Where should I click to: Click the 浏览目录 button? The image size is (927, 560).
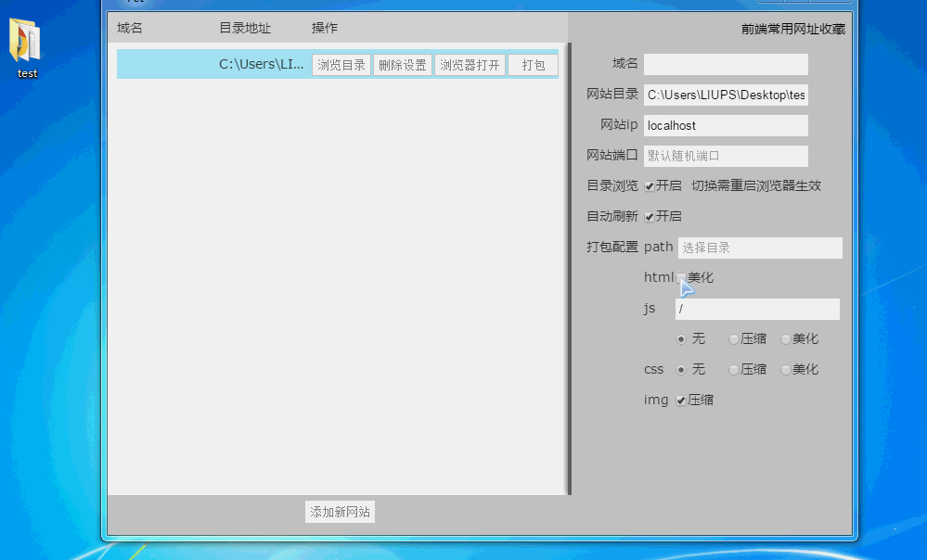pyautogui.click(x=341, y=65)
